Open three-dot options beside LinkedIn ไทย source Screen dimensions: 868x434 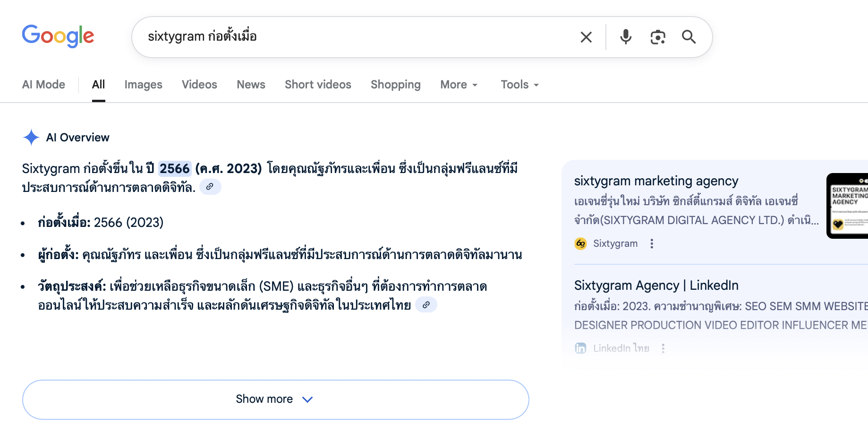click(663, 348)
